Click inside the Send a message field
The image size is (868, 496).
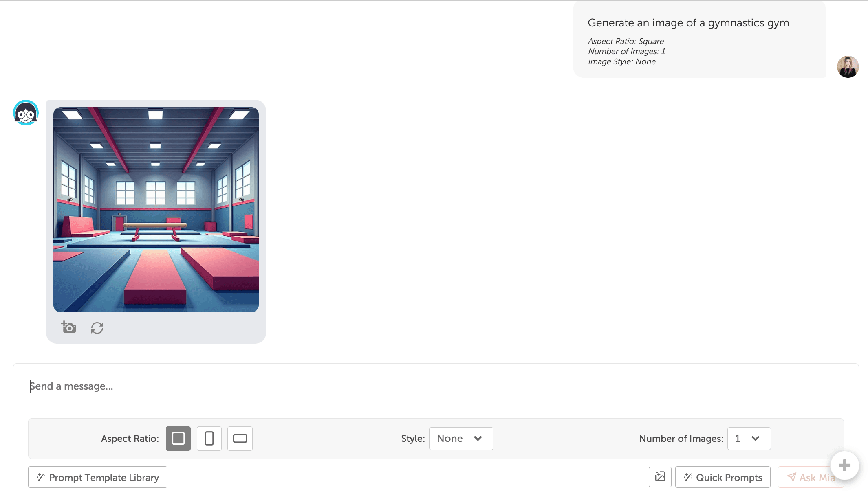408,386
